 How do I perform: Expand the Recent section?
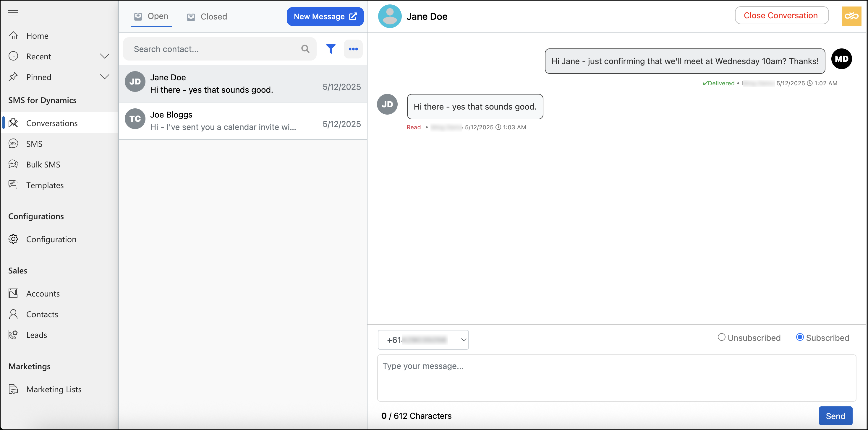point(105,56)
